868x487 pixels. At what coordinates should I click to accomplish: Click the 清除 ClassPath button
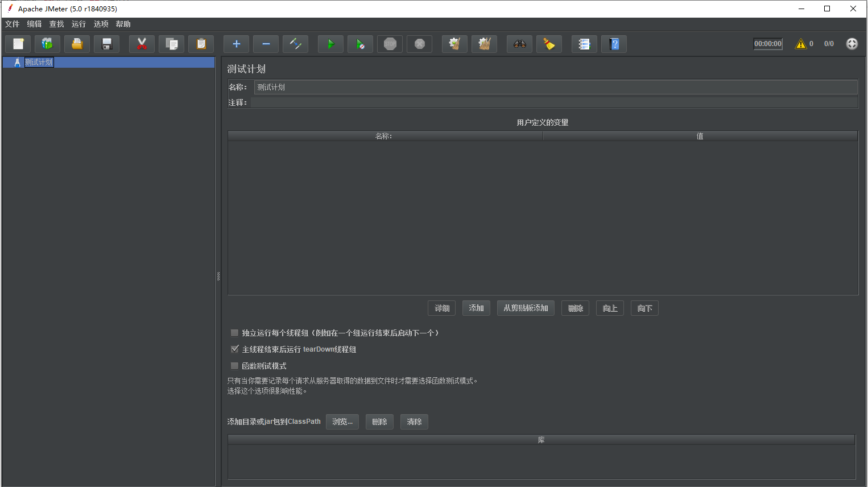(x=415, y=422)
